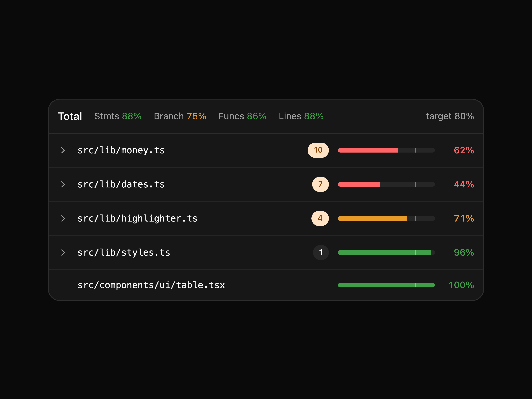The image size is (532, 399).
Task: Expand the src/lib/highlighter.ts row chevron
Action: tap(63, 218)
